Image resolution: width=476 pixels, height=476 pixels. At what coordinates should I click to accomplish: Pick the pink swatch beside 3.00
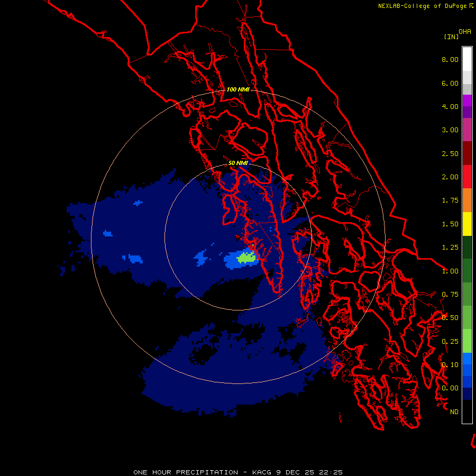coord(467,130)
